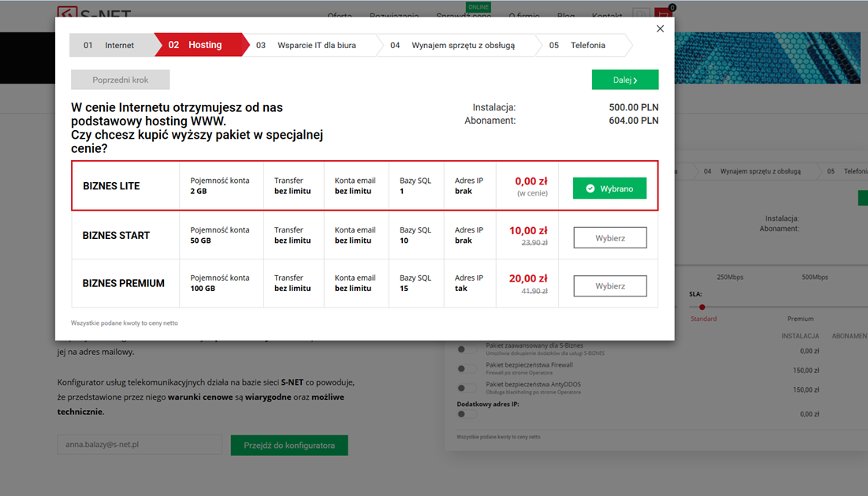
Task: Pick the 500Mbps speed mark
Action: (x=815, y=278)
